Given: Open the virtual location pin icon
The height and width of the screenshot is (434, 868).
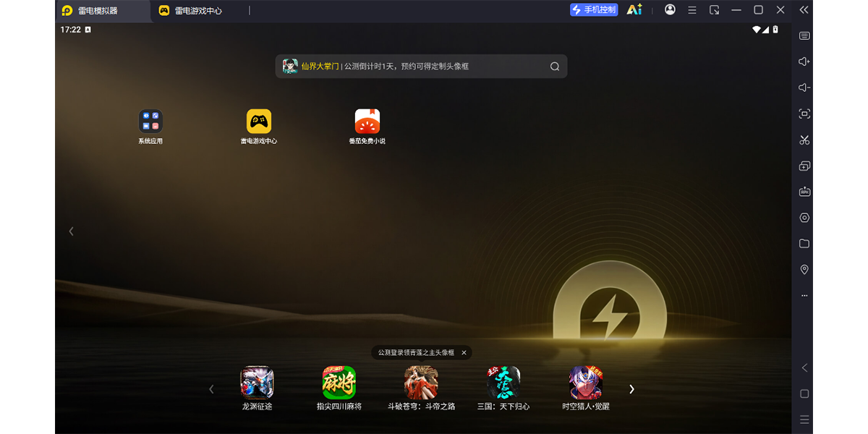Looking at the screenshot, I should [804, 270].
